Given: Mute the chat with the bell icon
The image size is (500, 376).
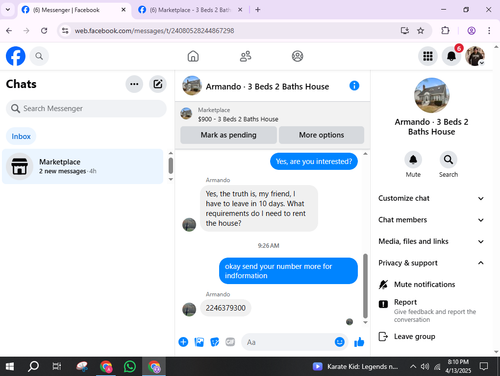Looking at the screenshot, I should tap(413, 160).
